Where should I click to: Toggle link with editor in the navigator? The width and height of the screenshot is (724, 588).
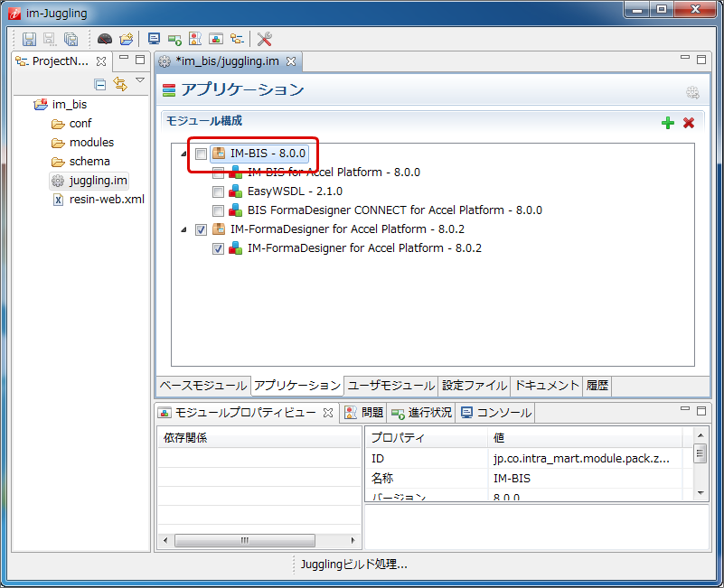[x=120, y=84]
